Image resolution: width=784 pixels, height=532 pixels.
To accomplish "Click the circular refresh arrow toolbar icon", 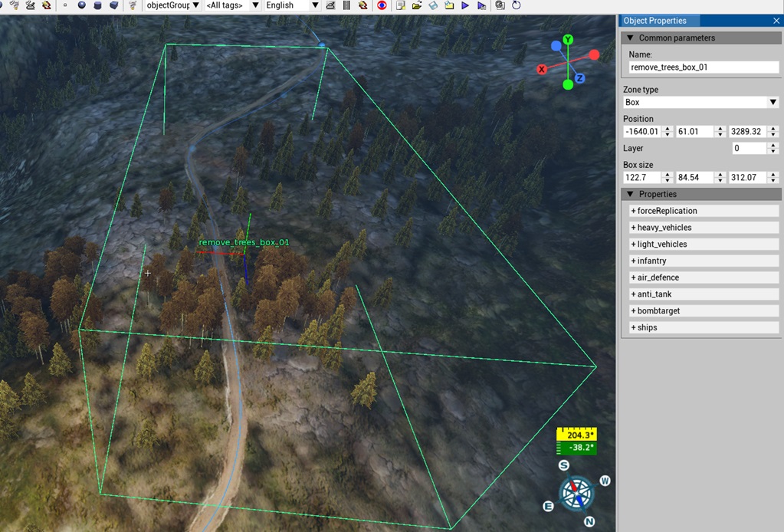I will [x=517, y=5].
